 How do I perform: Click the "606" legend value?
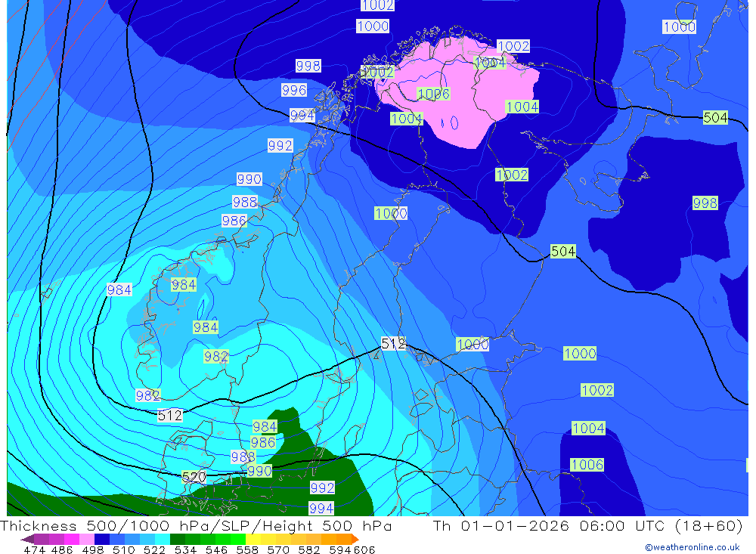click(364, 549)
